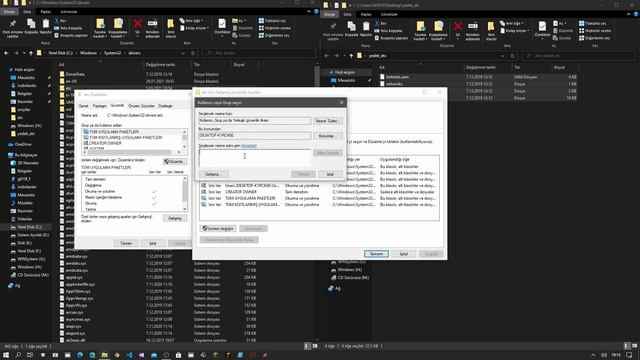The image size is (640, 360).
Task: Click vertical scrollbar of permissions list in Özellikleri
Action: (185, 194)
